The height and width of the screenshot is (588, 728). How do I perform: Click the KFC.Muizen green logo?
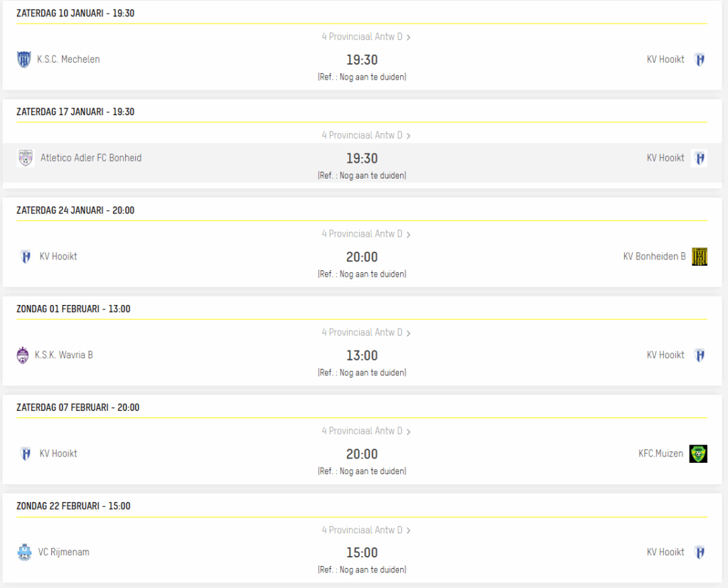point(698,454)
